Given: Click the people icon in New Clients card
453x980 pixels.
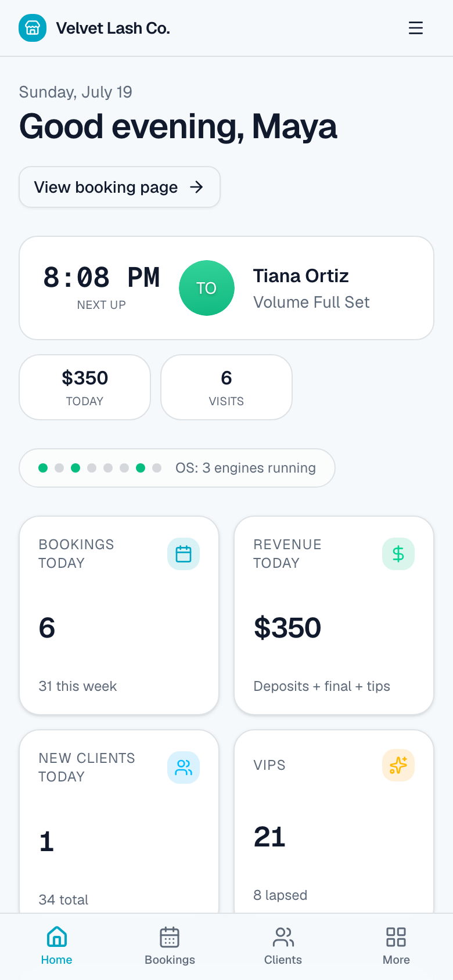Looking at the screenshot, I should click(184, 768).
